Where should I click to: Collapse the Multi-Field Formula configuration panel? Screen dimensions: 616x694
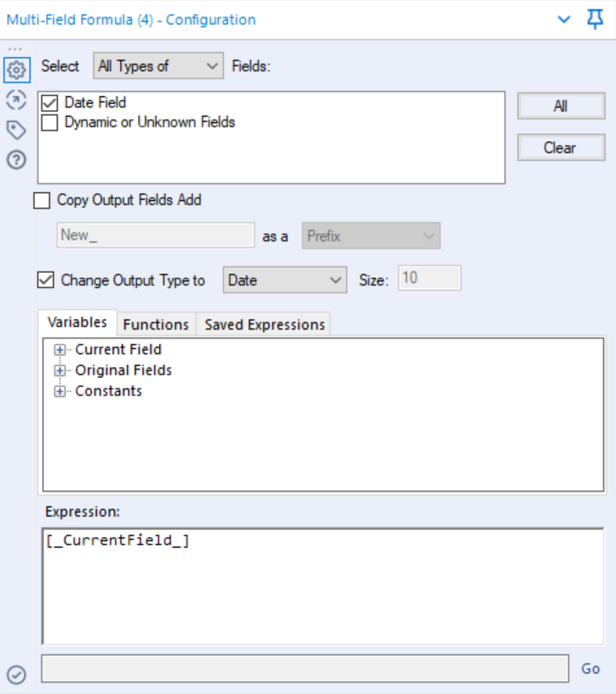coord(563,16)
